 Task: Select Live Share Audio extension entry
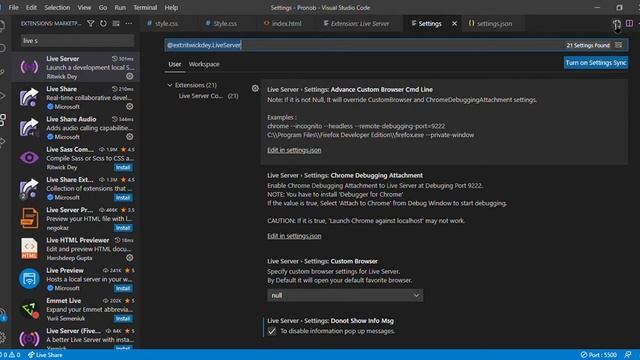click(76, 127)
